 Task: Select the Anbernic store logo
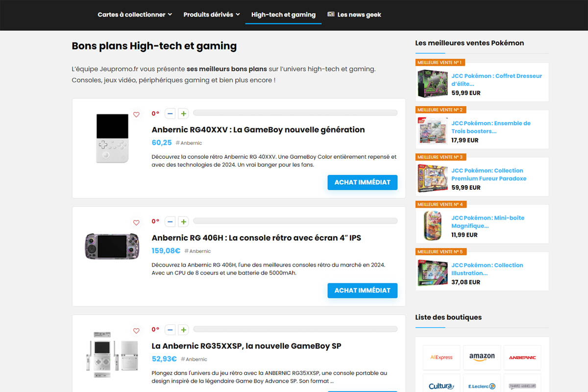[522, 357]
